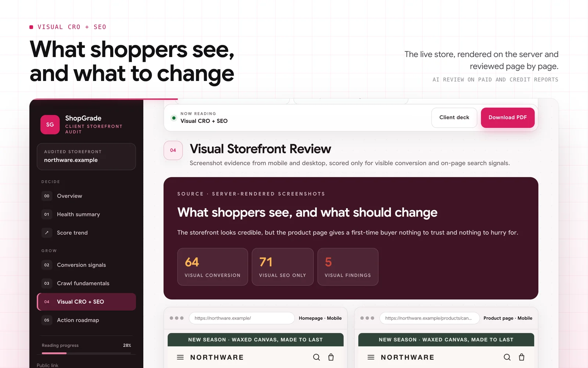
Task: Click the green Now Reading status dot
Action: 174,118
